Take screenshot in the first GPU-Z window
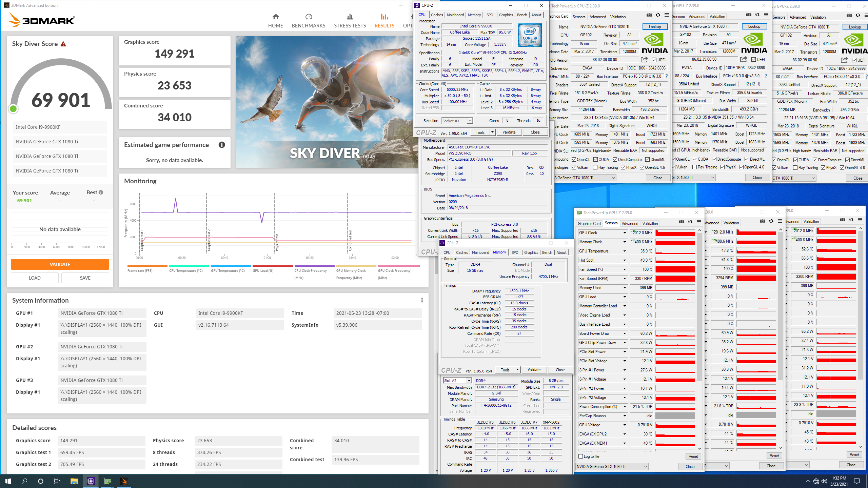Image resolution: width=868 pixels, height=488 pixels. point(649,15)
